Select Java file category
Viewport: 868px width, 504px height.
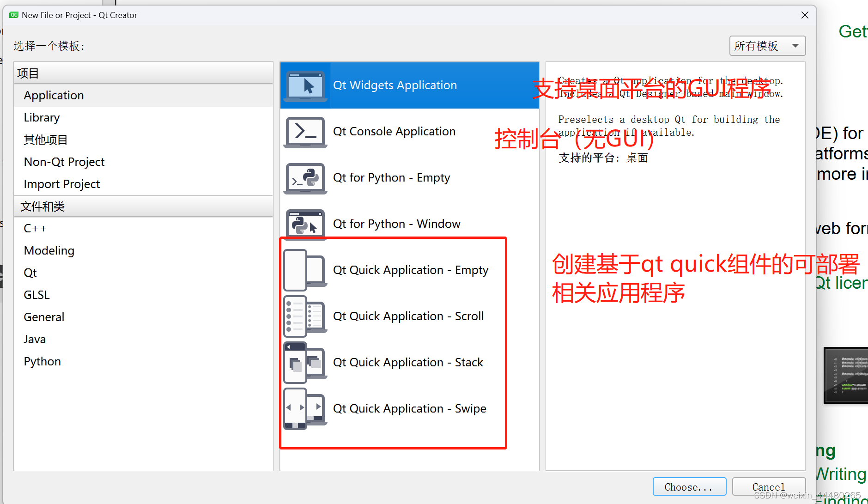pos(144,340)
